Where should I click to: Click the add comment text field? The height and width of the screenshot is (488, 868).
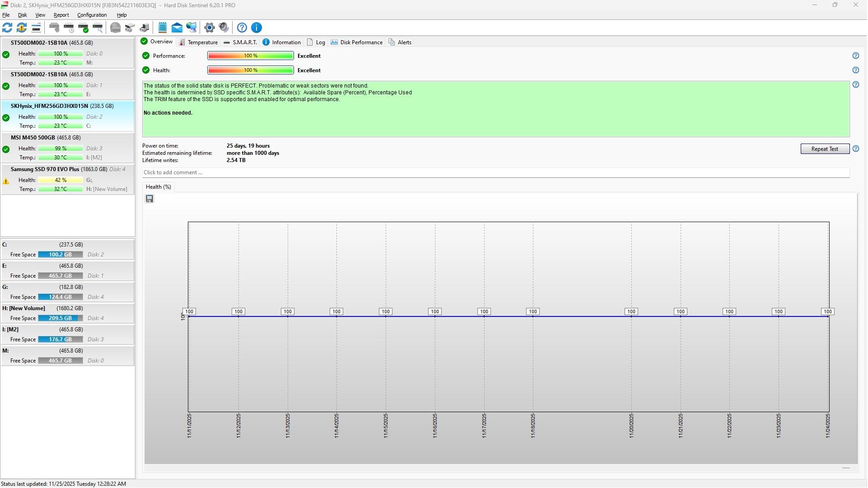click(495, 172)
